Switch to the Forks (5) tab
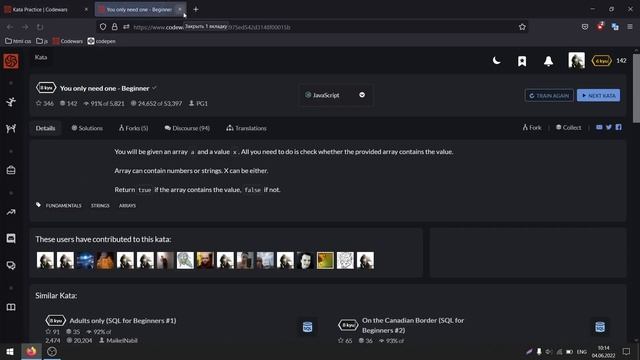Screen dimensions: 640x360 [x=133, y=128]
